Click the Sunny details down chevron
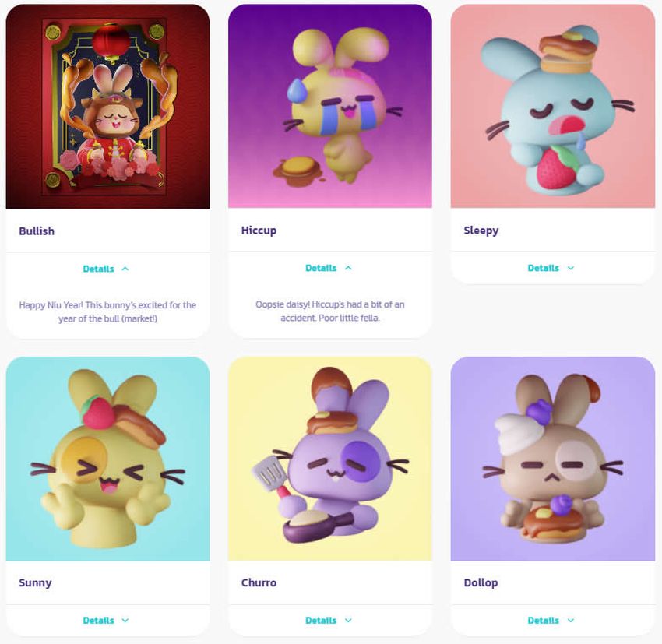Image resolution: width=662 pixels, height=644 pixels. tap(125, 621)
